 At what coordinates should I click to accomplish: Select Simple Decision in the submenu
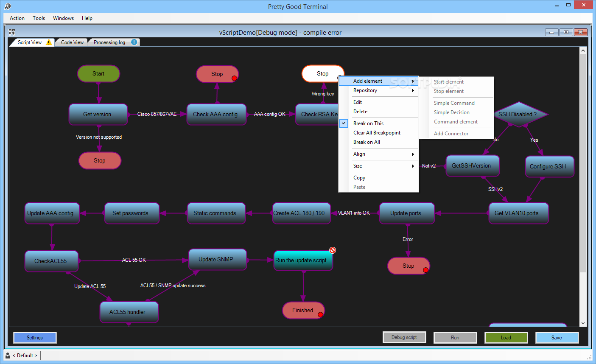pos(456,112)
